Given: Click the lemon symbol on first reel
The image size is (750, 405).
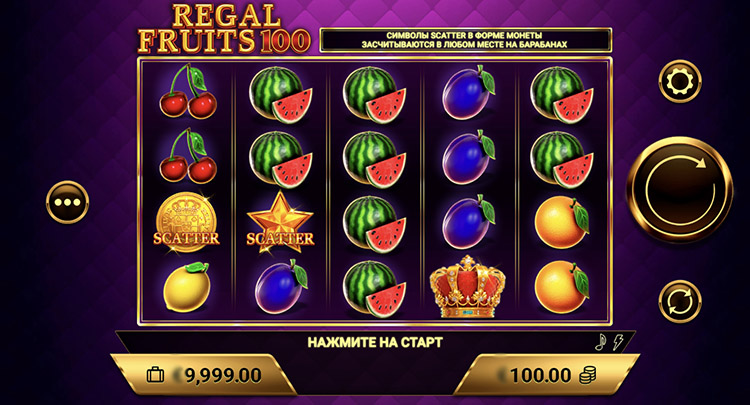Looking at the screenshot, I should (x=186, y=287).
